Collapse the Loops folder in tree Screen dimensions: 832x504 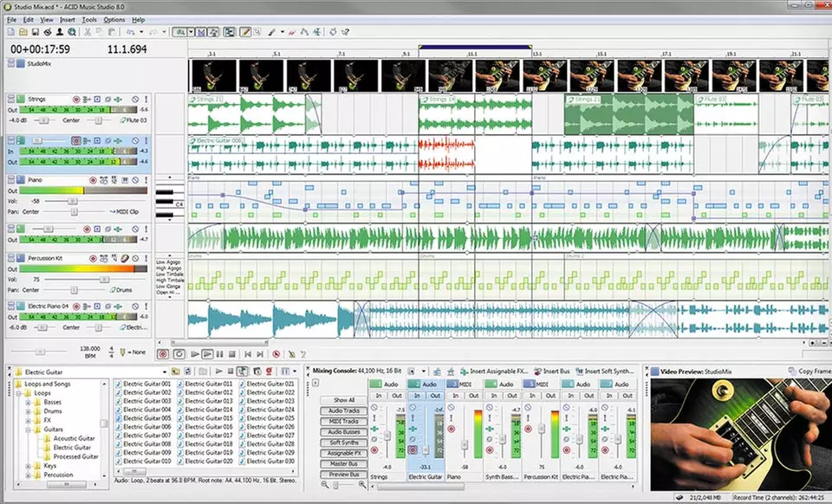(20, 393)
